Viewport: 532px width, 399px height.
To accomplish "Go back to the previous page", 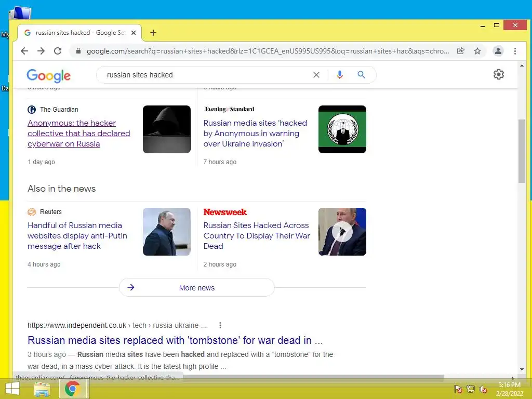I will (x=24, y=51).
